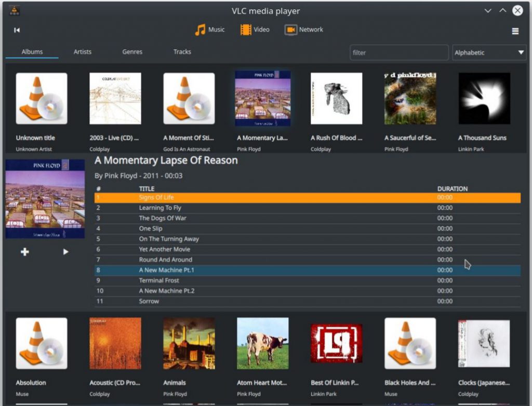Click 'God Is An Astronaut' artist label
This screenshot has width=532, height=406.
click(187, 149)
